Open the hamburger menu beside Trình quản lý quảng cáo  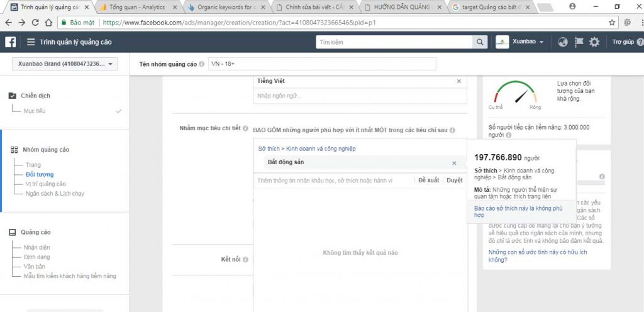pyautogui.click(x=30, y=42)
